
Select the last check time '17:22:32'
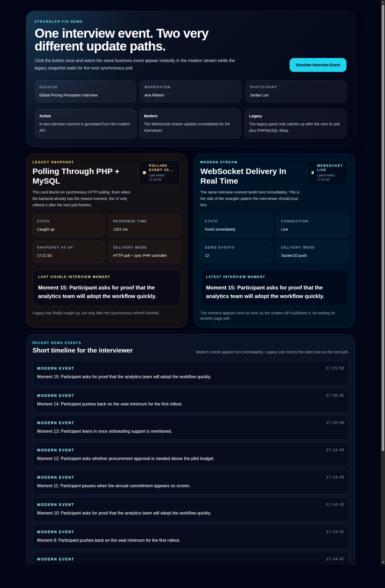click(155, 180)
